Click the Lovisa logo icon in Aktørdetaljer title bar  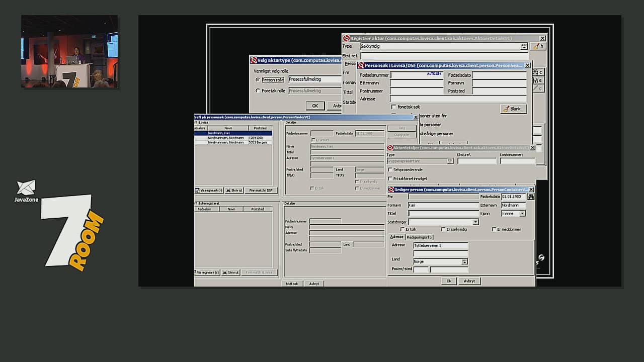point(389,148)
